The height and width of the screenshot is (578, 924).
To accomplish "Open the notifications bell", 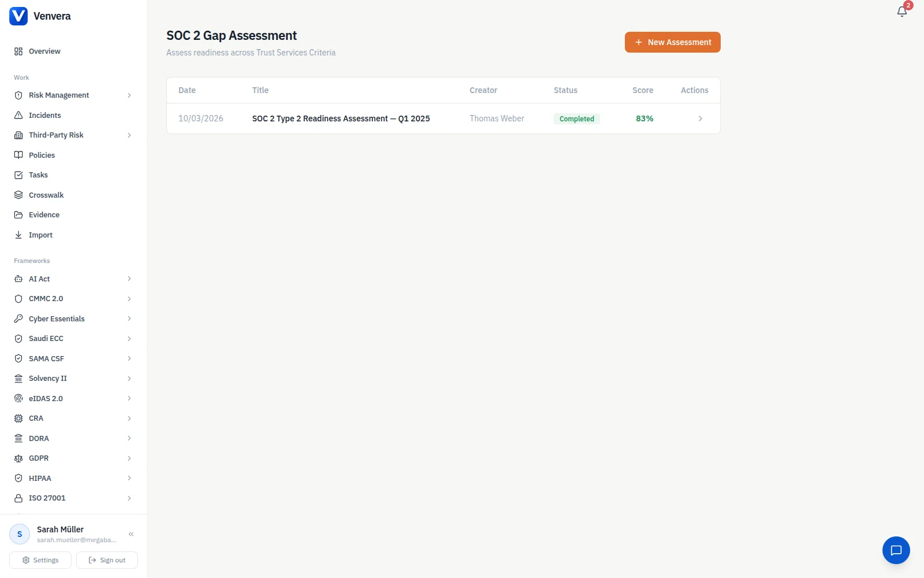I will point(902,12).
